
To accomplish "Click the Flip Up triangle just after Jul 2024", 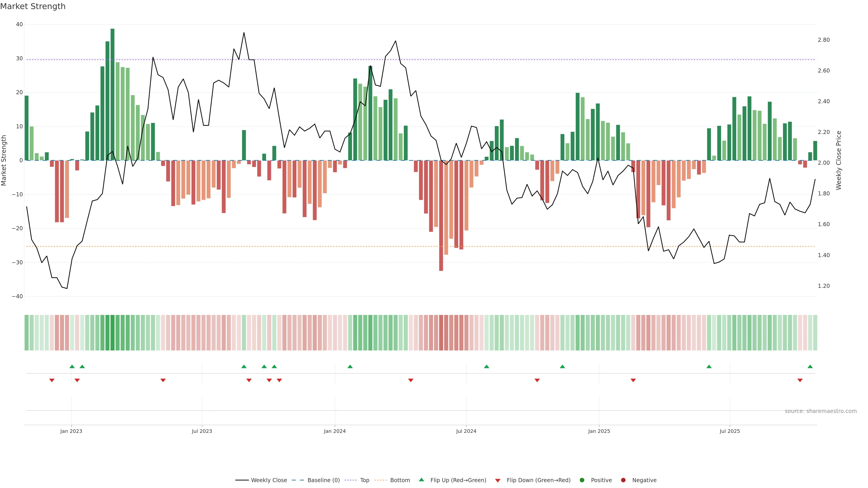I will [x=487, y=366].
